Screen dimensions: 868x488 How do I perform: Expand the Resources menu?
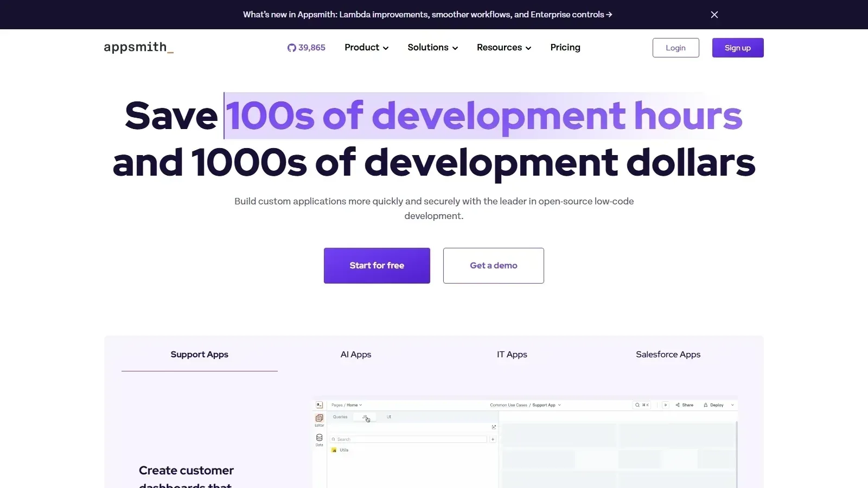(504, 48)
